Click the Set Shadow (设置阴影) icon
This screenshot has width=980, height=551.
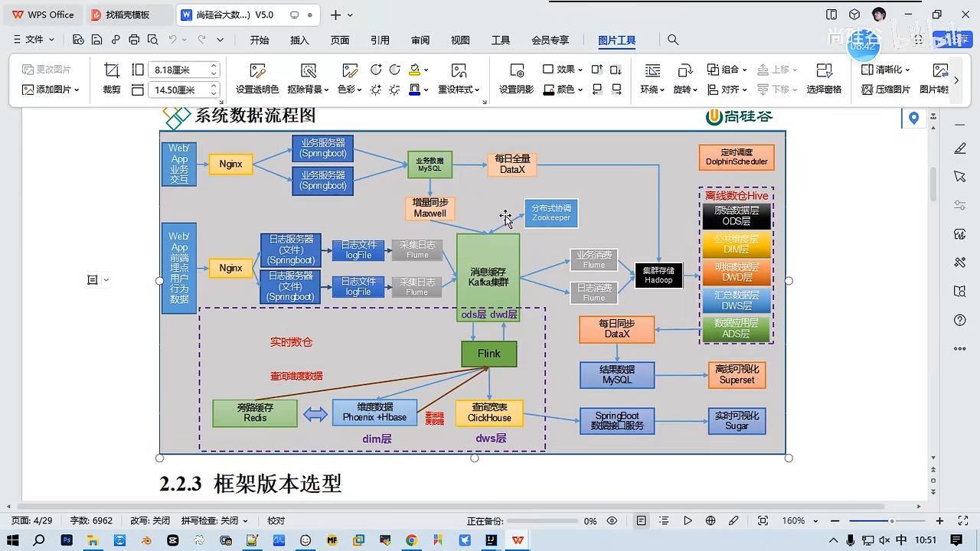point(517,79)
